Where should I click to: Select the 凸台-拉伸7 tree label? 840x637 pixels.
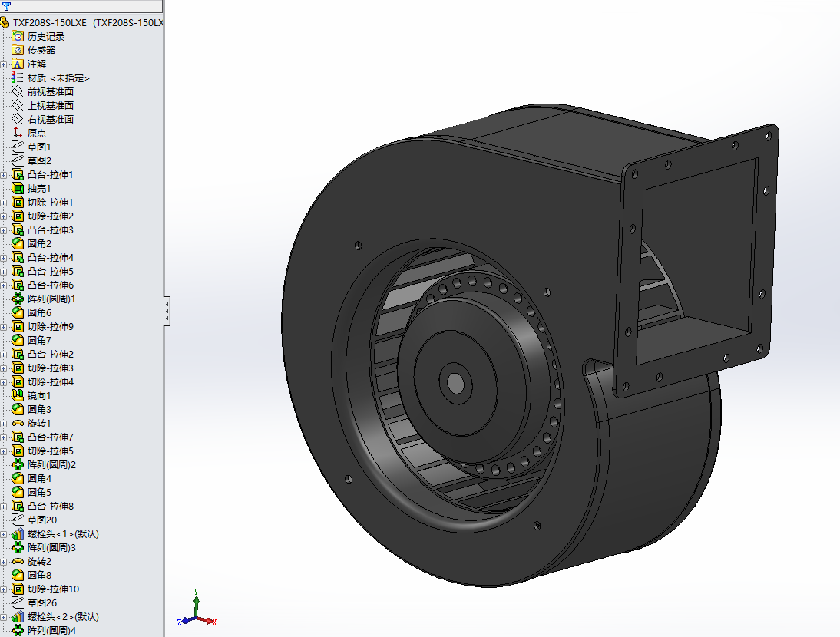51,437
